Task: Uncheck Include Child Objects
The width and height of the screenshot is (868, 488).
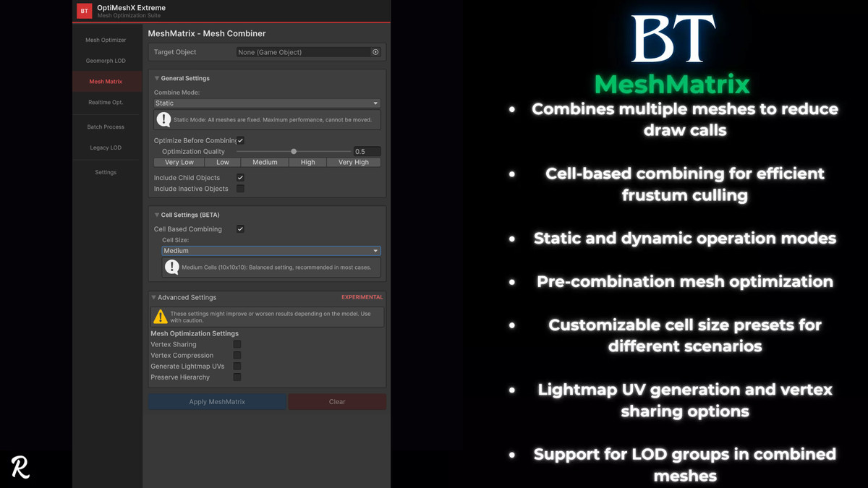Action: click(x=240, y=177)
